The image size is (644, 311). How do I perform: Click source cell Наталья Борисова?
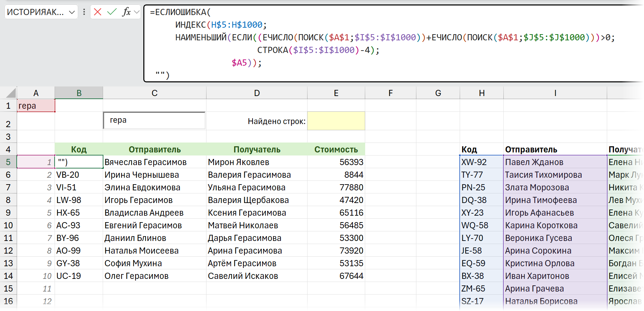tap(555, 301)
